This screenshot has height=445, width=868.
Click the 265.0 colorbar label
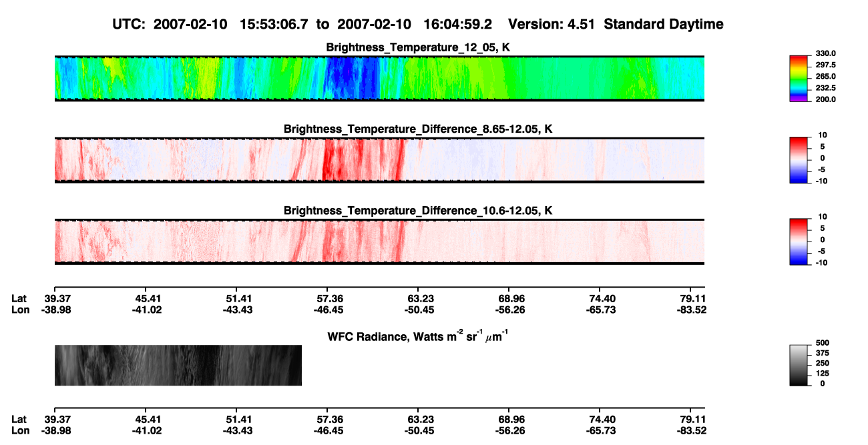[826, 76]
